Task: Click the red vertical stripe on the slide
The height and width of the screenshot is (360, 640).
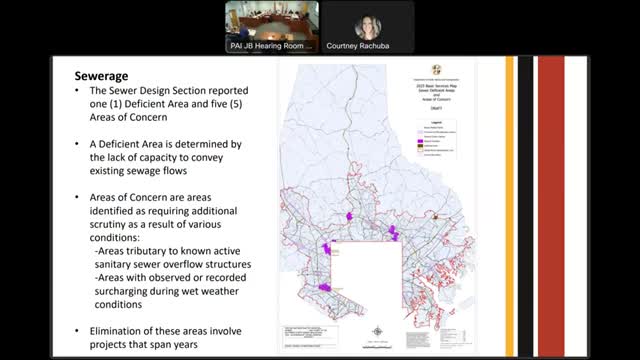Action: pos(551,207)
